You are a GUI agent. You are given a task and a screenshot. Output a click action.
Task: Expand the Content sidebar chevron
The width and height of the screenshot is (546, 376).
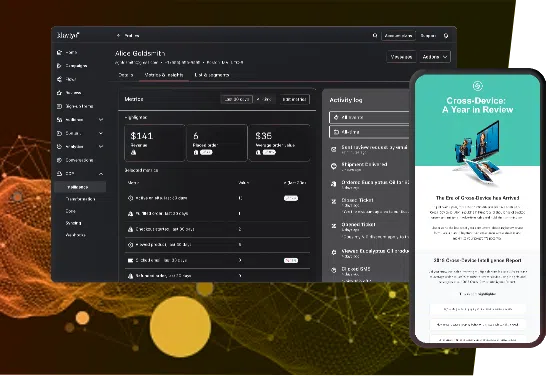(101, 133)
